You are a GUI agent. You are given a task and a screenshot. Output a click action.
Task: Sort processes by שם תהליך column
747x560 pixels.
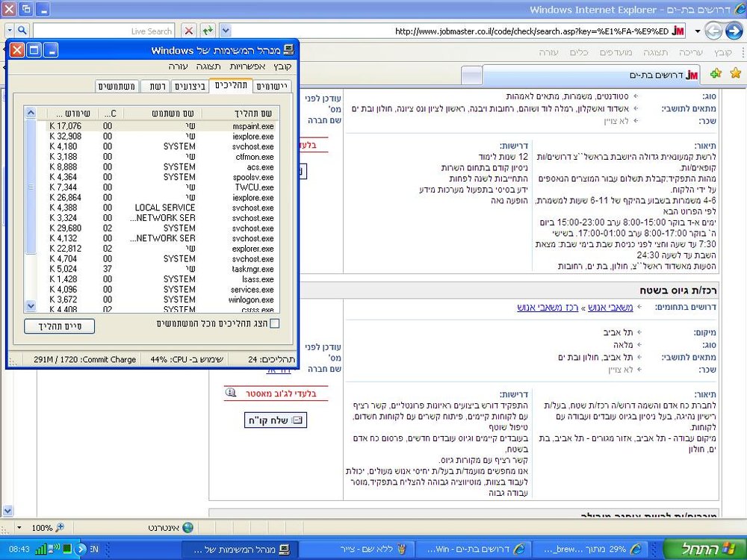240,113
